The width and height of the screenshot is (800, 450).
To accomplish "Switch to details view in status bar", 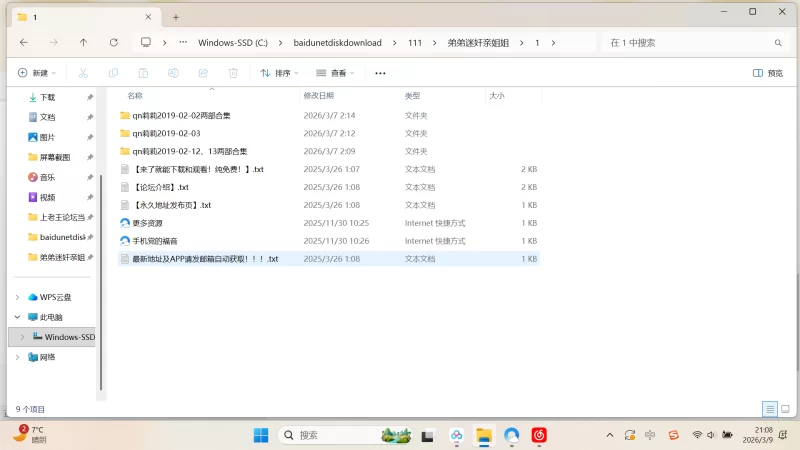I will 769,409.
